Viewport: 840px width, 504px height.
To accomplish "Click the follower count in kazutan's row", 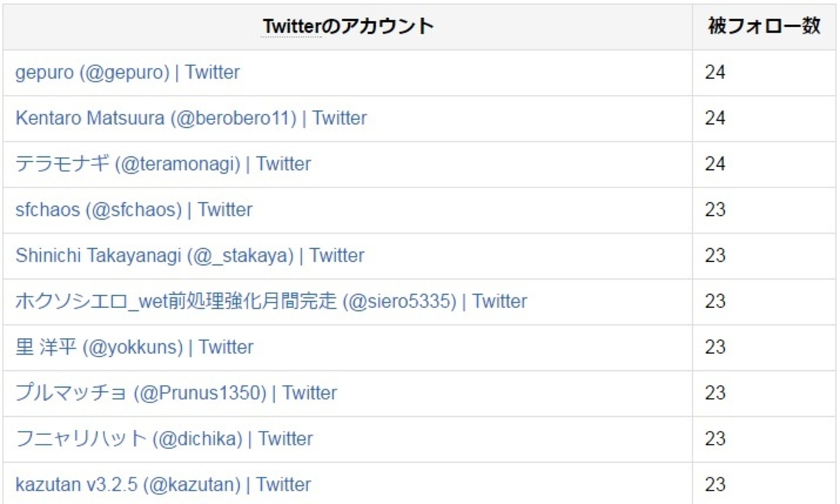I will (x=715, y=485).
